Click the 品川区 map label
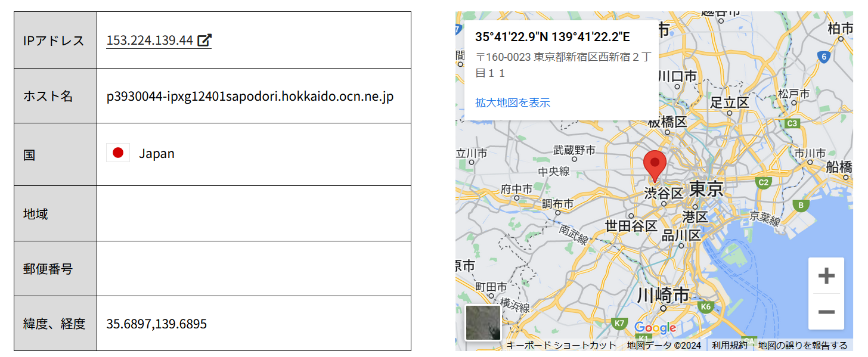Screen dimensions: 868x357 coord(681,235)
